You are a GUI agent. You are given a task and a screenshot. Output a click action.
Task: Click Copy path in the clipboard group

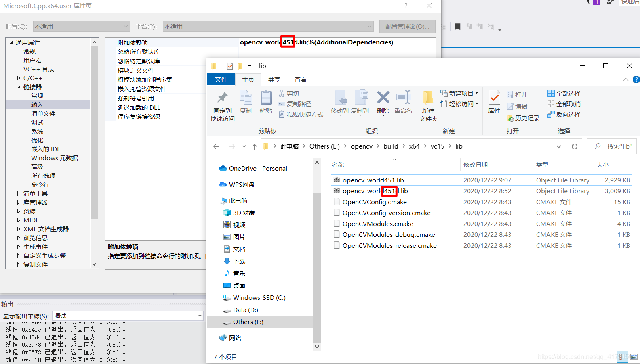[295, 104]
